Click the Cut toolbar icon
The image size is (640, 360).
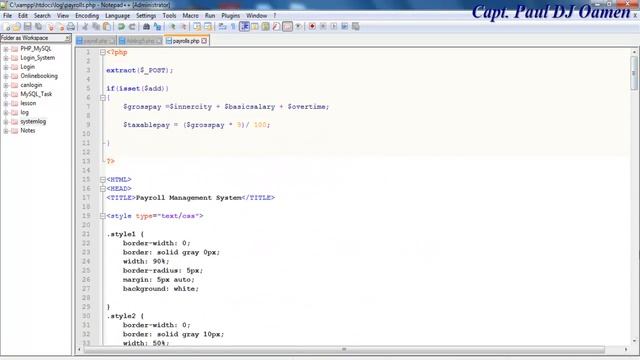85,27
